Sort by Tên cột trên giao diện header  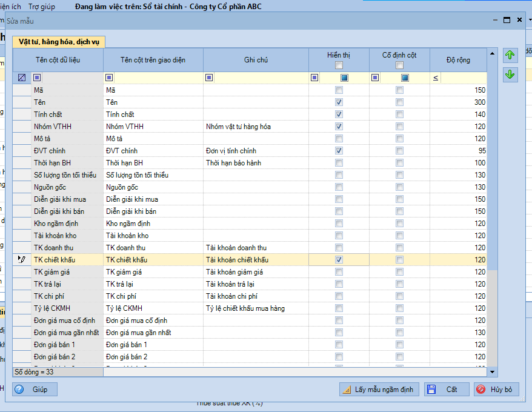tap(153, 60)
